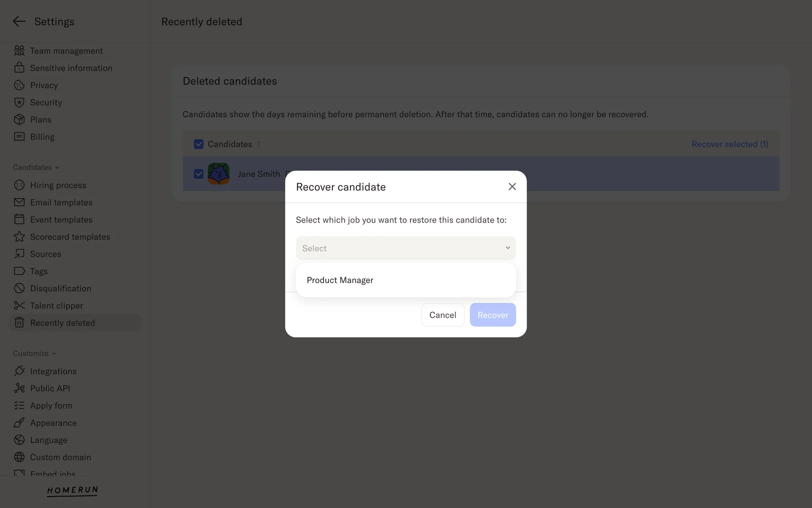Viewport: 812px width, 508px height.
Task: Click the Scorecard templates star icon
Action: 19,237
